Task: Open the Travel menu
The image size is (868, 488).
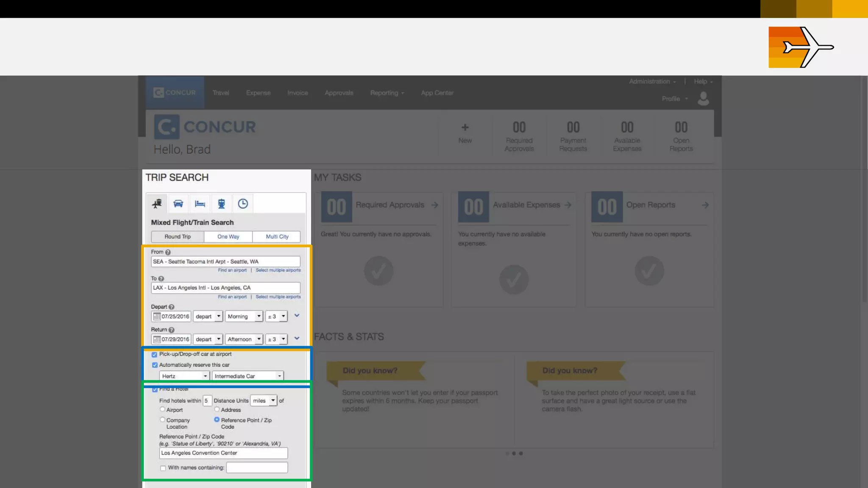Action: pyautogui.click(x=221, y=93)
